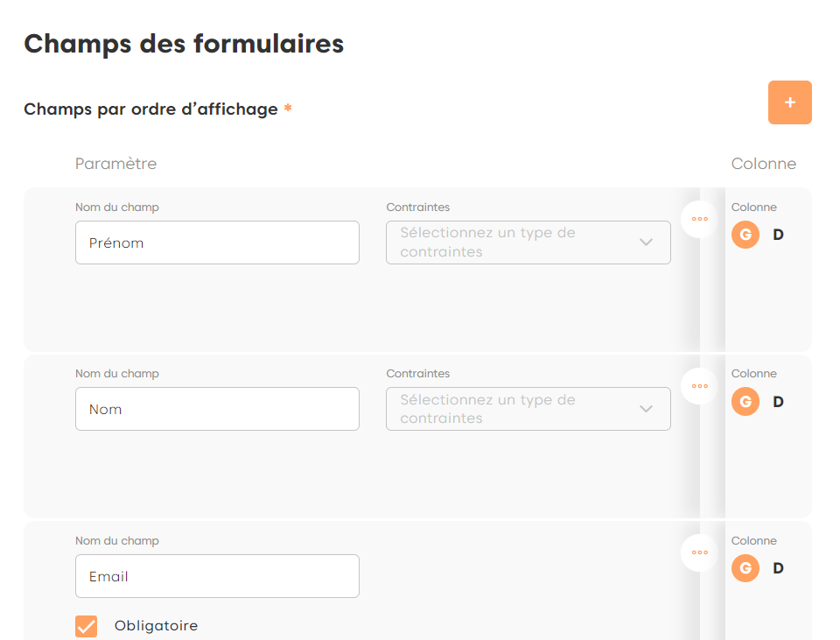Open the three-dots menu for Prénom row
The height and width of the screenshot is (640, 840).
[699, 219]
